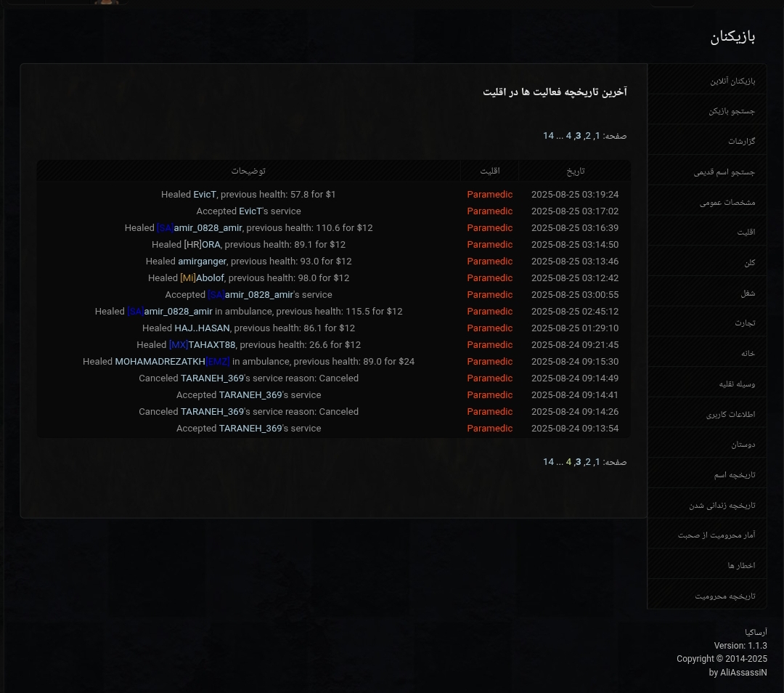This screenshot has width=784, height=693.
Task: Open the amirganger player link
Action: pos(203,262)
